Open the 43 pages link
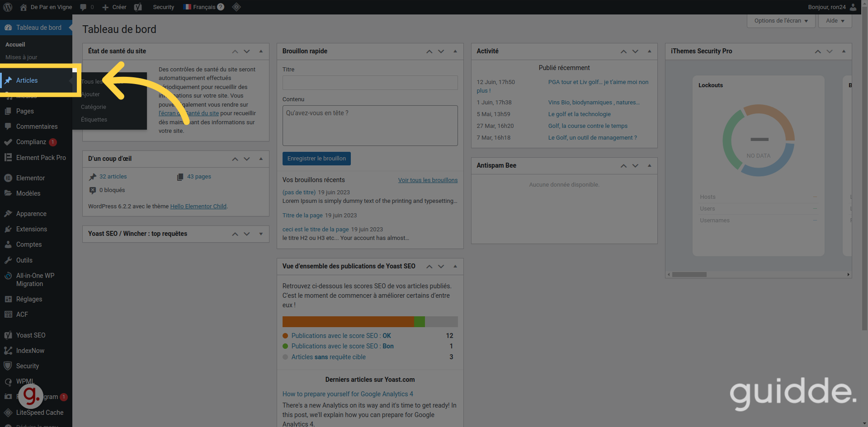The width and height of the screenshot is (868, 427). [199, 177]
